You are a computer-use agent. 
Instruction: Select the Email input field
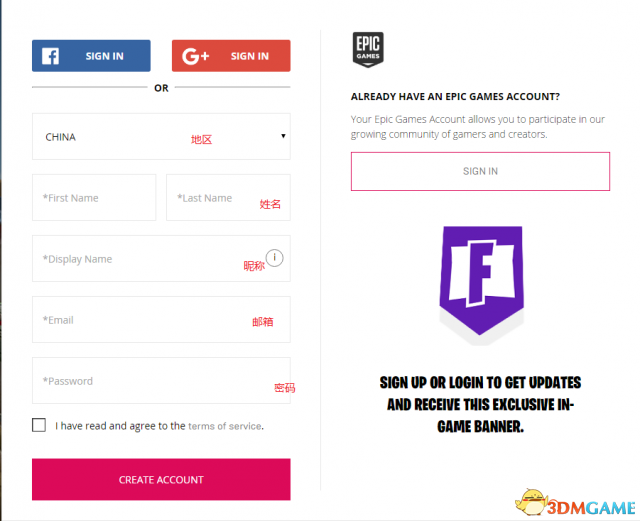coord(161,320)
